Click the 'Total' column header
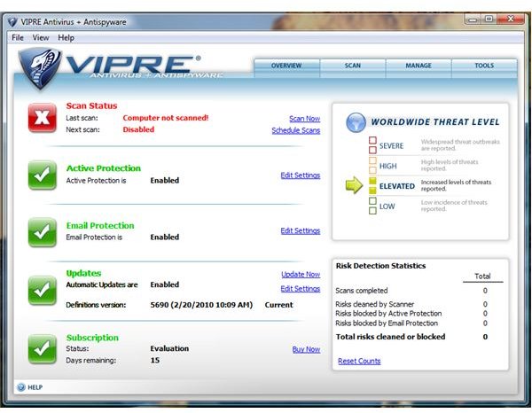Screen dimensions: 532x413 482,277
